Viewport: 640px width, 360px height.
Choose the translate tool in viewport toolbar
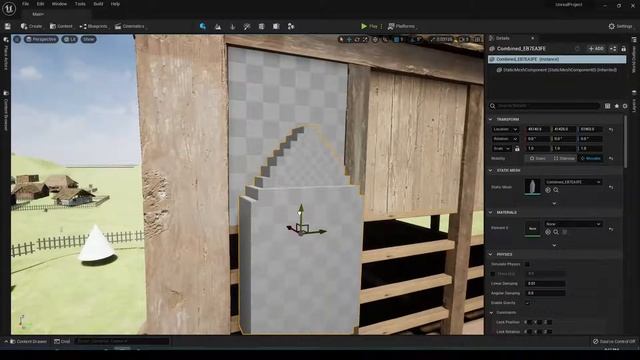pyautogui.click(x=349, y=39)
